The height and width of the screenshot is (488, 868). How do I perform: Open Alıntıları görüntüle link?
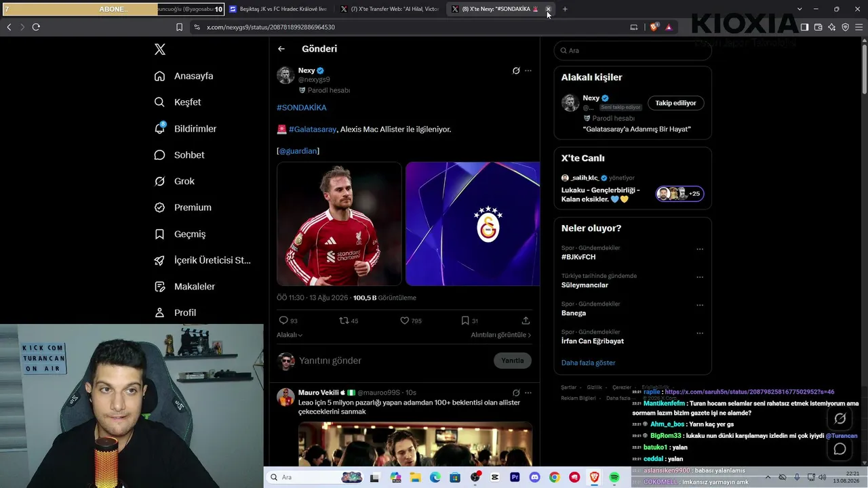point(501,335)
